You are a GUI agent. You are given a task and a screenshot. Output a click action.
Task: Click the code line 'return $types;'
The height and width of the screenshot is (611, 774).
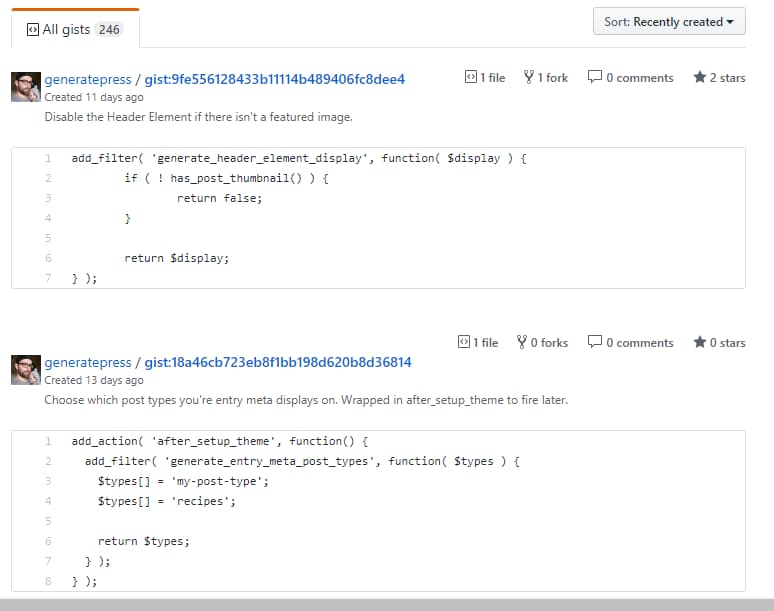point(144,541)
